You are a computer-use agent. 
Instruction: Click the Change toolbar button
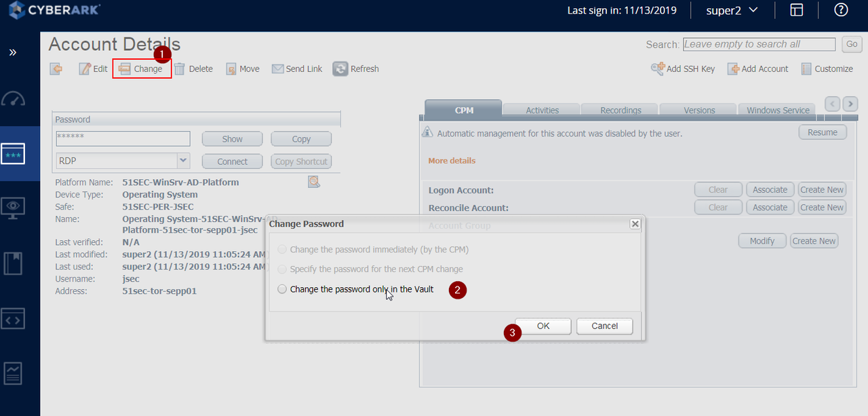point(141,69)
